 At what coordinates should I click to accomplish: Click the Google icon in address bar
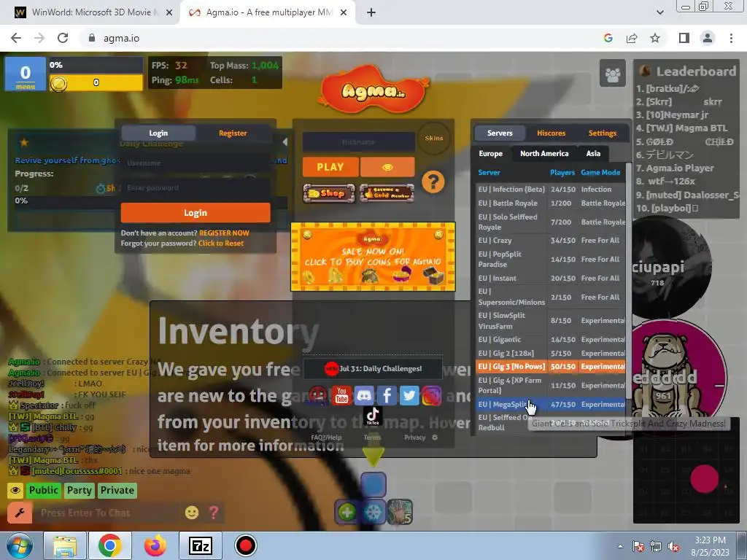(x=608, y=38)
